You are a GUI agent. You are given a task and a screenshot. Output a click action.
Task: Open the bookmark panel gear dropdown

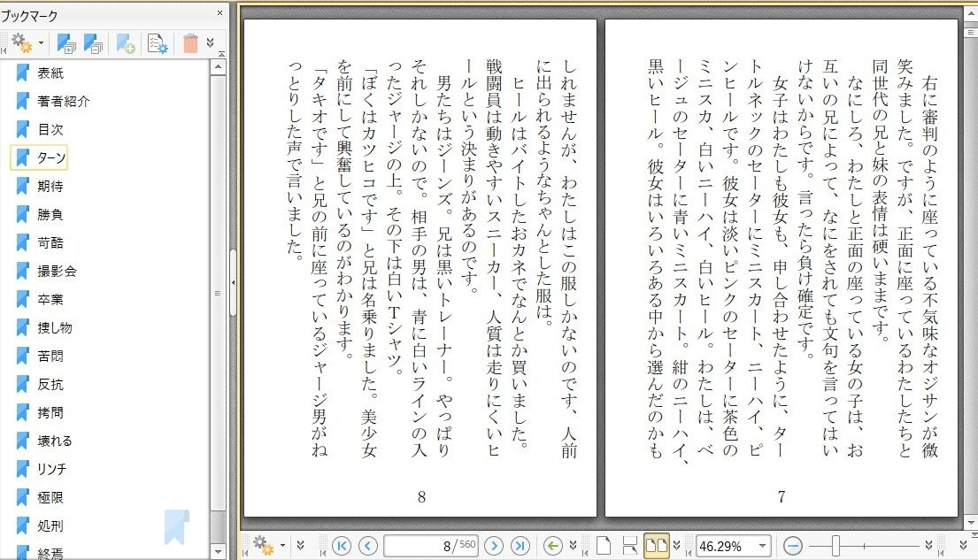[x=27, y=42]
